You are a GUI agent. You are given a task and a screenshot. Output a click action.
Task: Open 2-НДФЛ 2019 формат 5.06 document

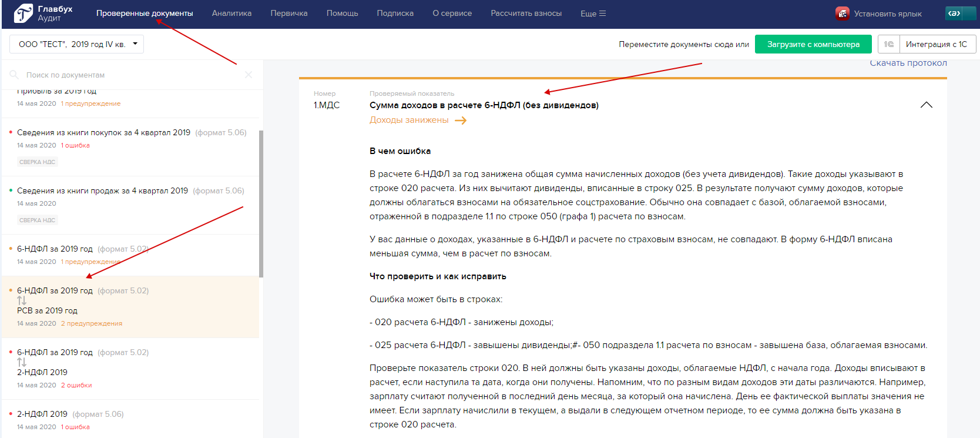130,420
